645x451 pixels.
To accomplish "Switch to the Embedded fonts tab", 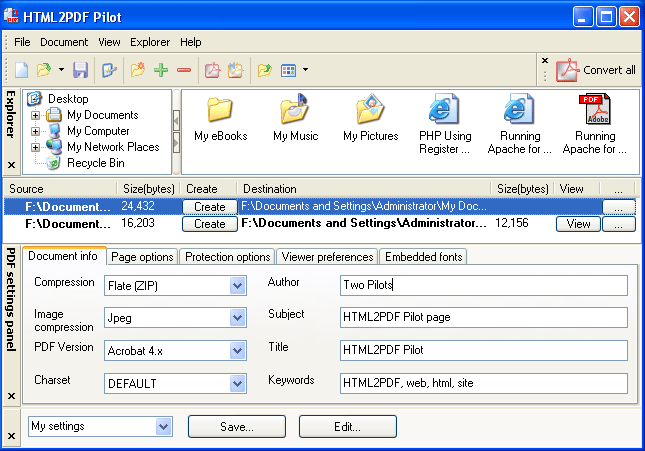I will (423, 257).
